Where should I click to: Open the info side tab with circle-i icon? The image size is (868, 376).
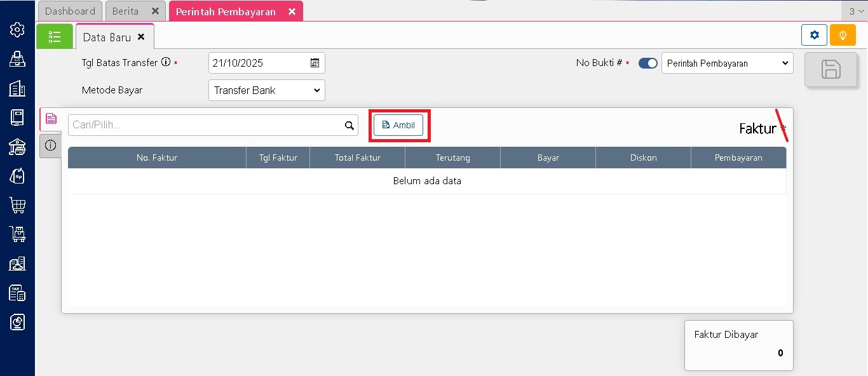click(51, 145)
